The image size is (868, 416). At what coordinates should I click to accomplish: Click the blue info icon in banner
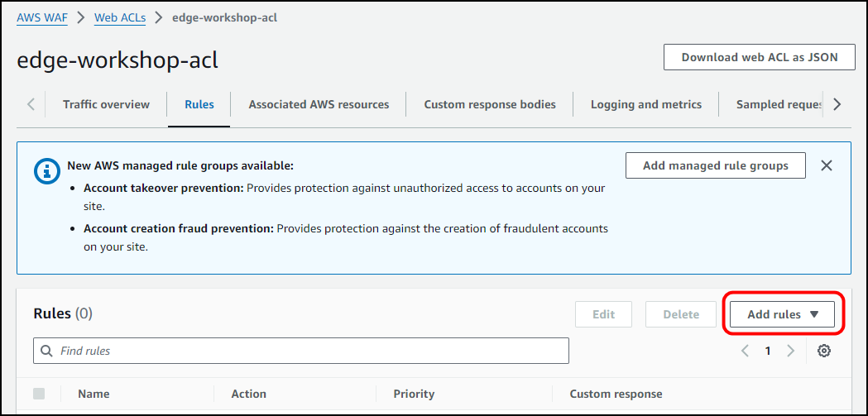(x=46, y=171)
